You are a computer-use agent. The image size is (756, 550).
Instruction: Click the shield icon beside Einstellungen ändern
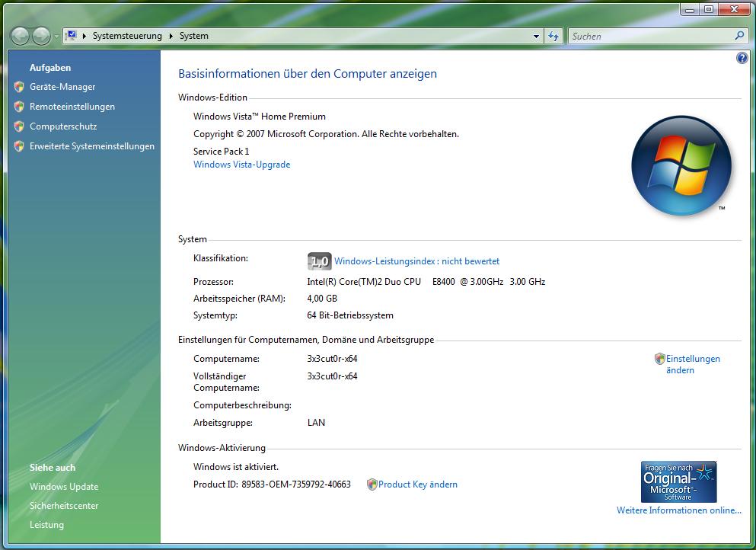pos(659,359)
